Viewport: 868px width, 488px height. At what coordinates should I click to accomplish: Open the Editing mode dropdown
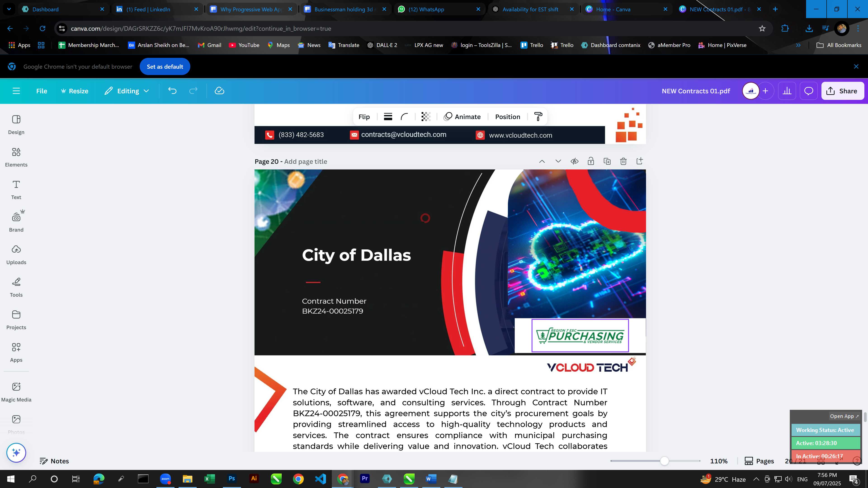(x=127, y=91)
